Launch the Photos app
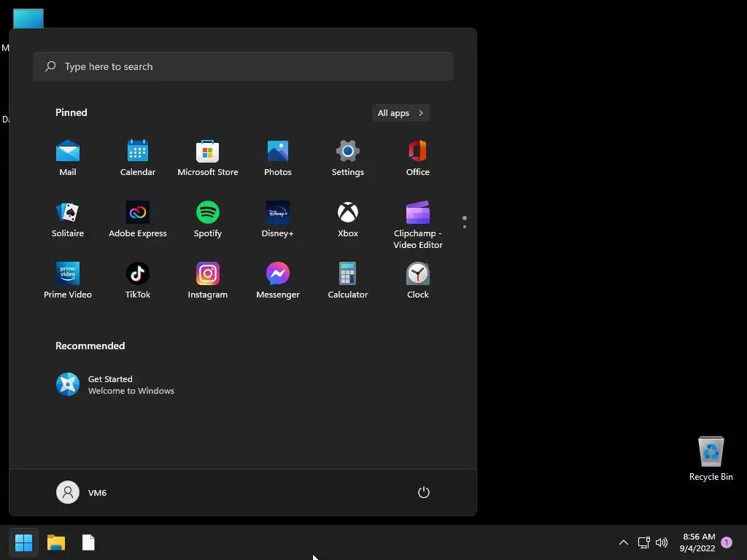This screenshot has width=747, height=560. pyautogui.click(x=278, y=158)
